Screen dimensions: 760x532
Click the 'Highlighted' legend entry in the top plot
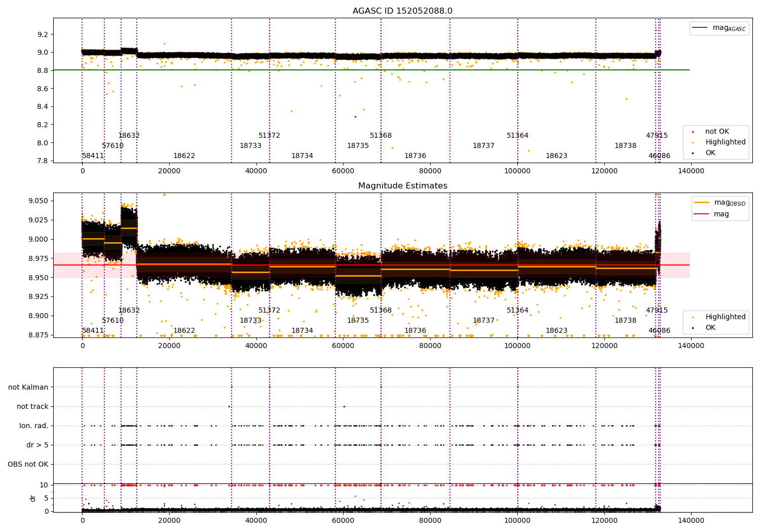pyautogui.click(x=725, y=142)
